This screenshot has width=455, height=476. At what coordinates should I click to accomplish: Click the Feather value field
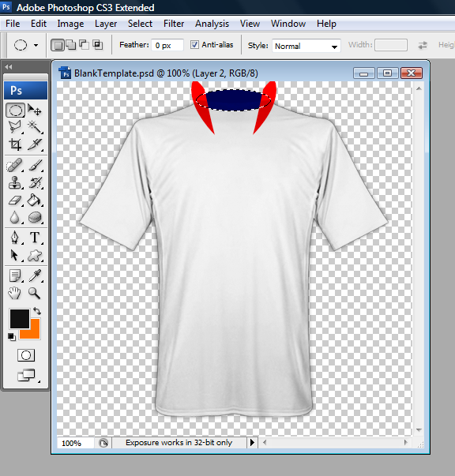(x=167, y=45)
